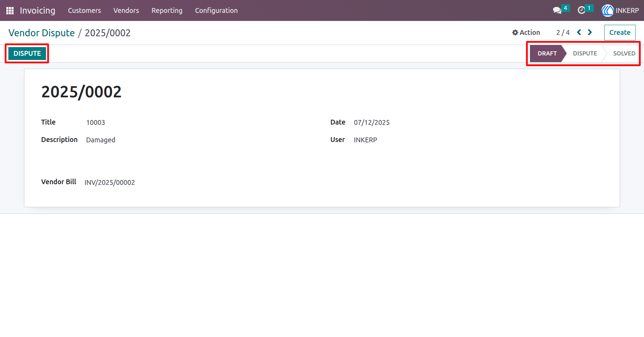Click the INKERP user avatar icon

607,10
